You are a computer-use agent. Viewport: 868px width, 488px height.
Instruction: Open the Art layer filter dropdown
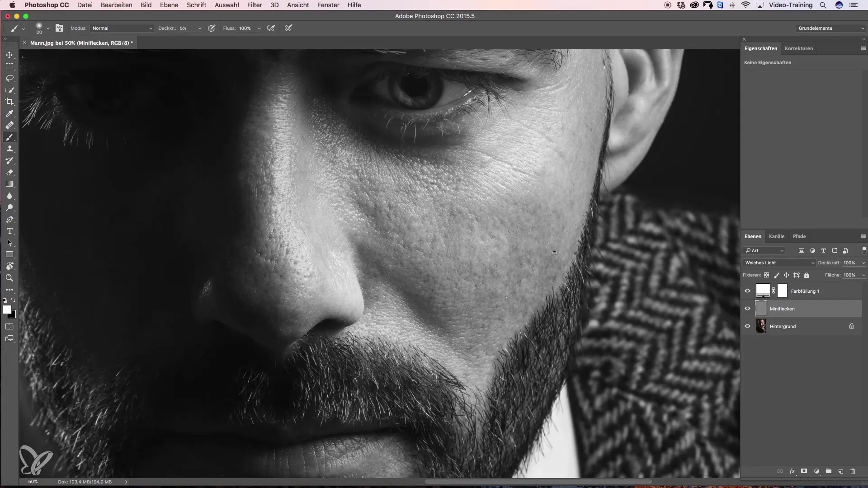764,250
